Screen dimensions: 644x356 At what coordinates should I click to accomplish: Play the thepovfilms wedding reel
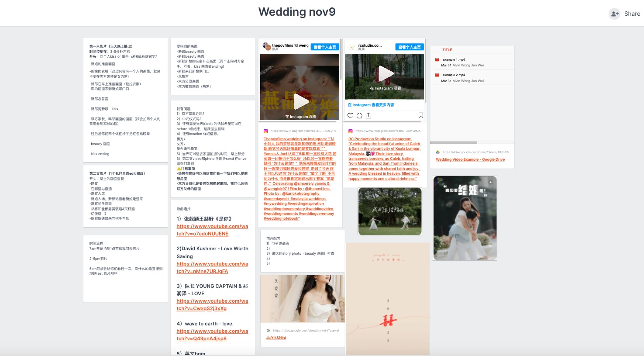[300, 101]
